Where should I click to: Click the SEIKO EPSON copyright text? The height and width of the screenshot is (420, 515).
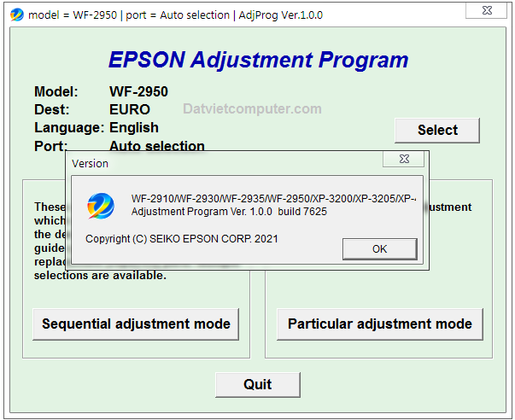click(x=181, y=239)
